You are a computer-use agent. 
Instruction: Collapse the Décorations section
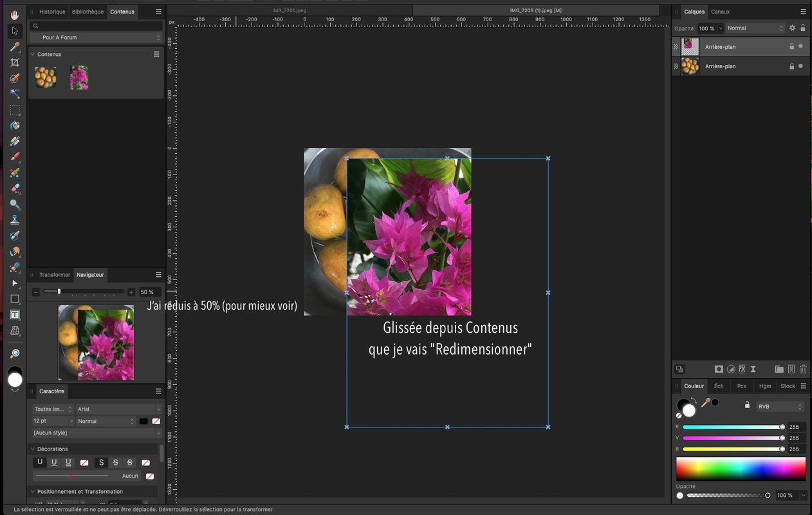click(33, 449)
